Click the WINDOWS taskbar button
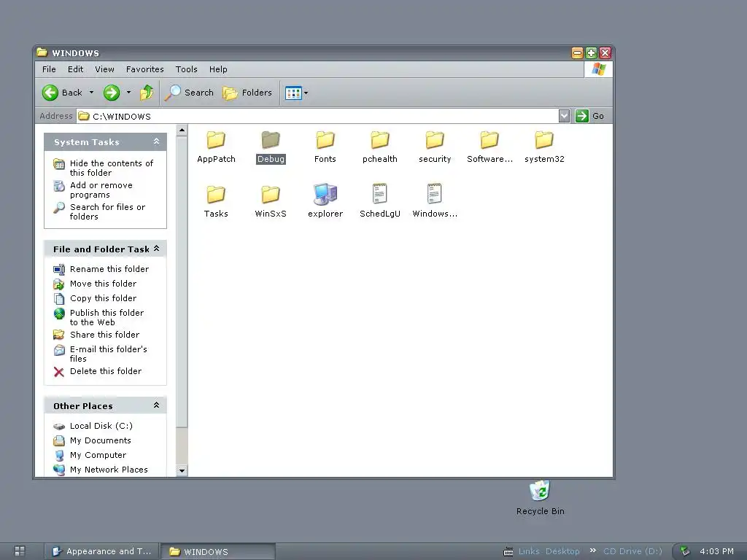 [x=217, y=551]
